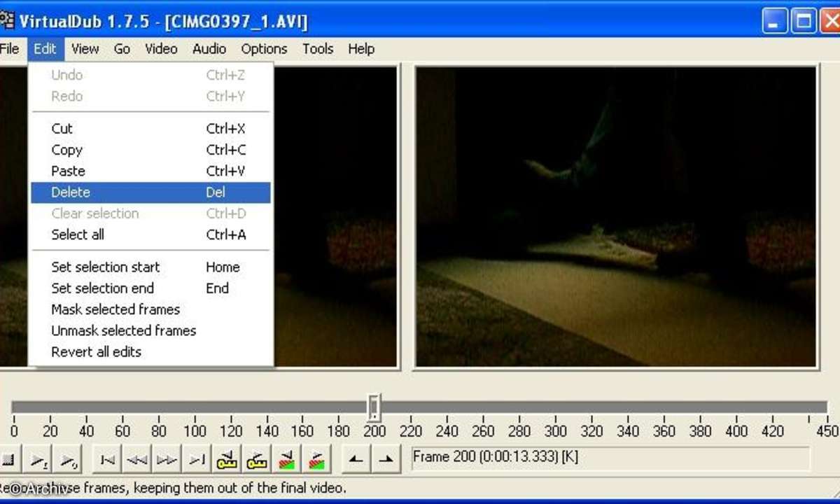Open the Go menu
The height and width of the screenshot is (504, 840).
tap(122, 49)
